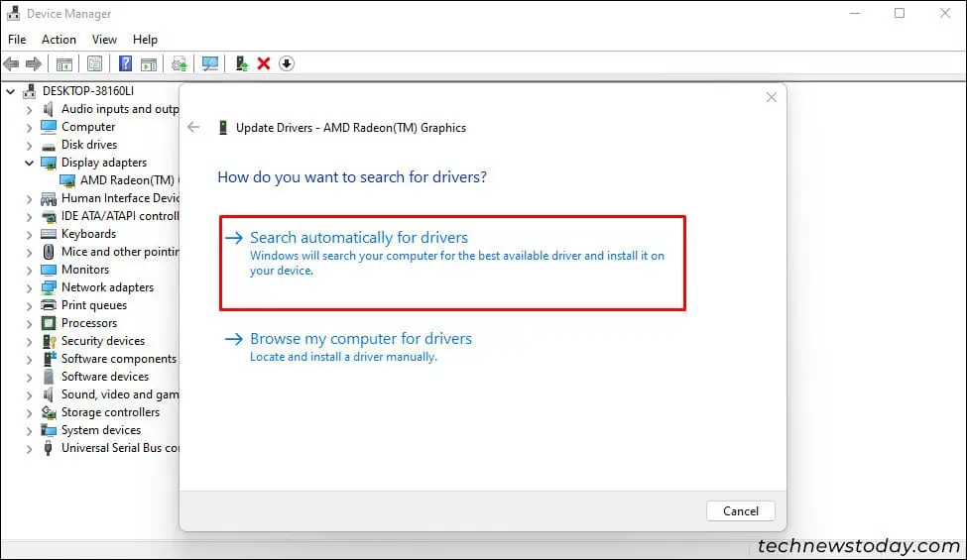
Task: Expand Audio inputs and outputs category
Action: [29, 110]
